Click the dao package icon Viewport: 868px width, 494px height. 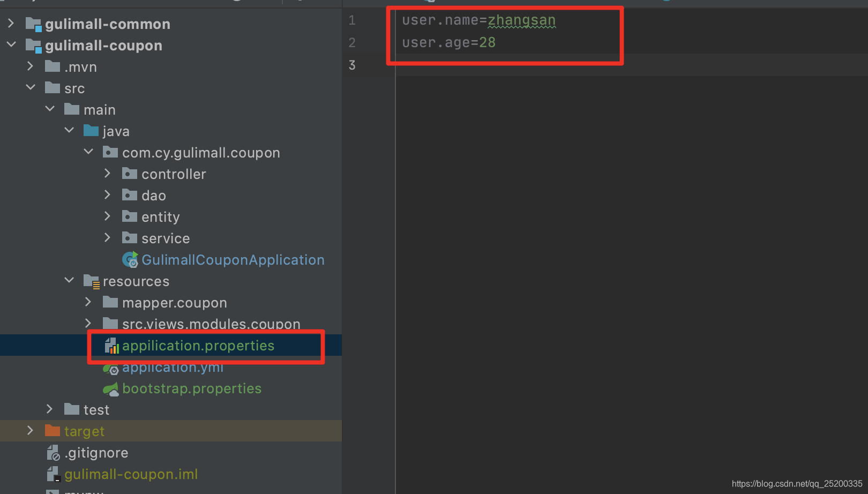(x=130, y=195)
